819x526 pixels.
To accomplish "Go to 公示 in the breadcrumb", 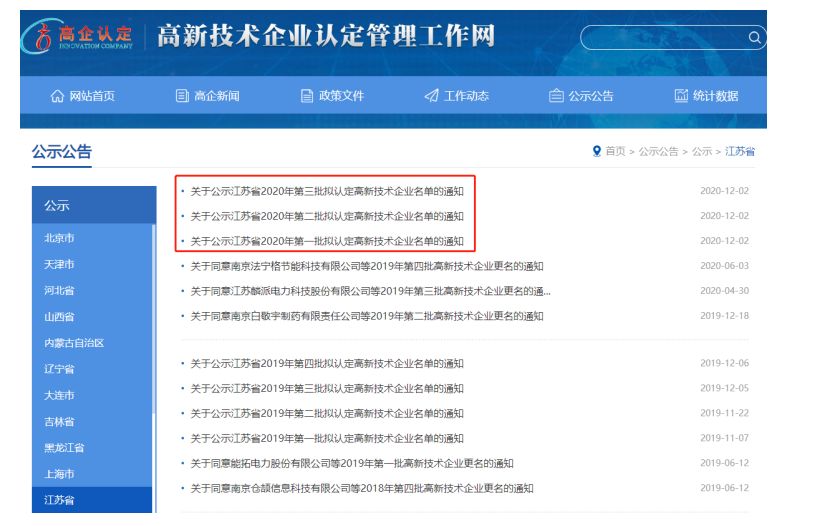I will (702, 151).
